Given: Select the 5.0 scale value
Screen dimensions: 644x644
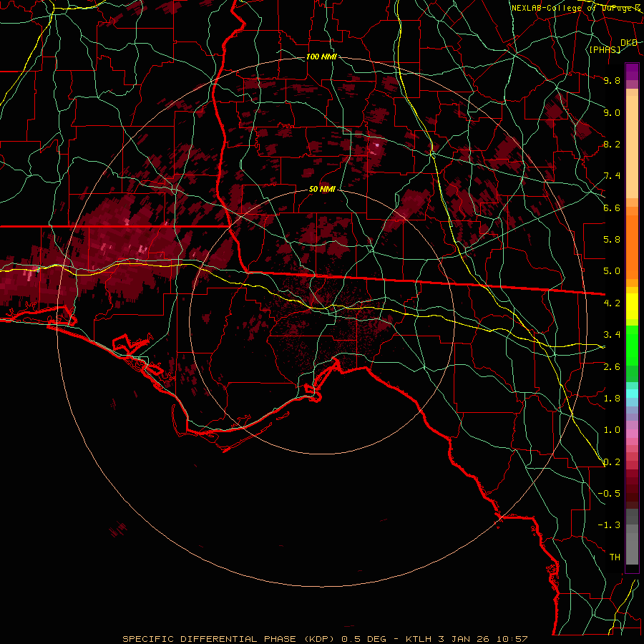Looking at the screenshot, I should (x=612, y=271).
